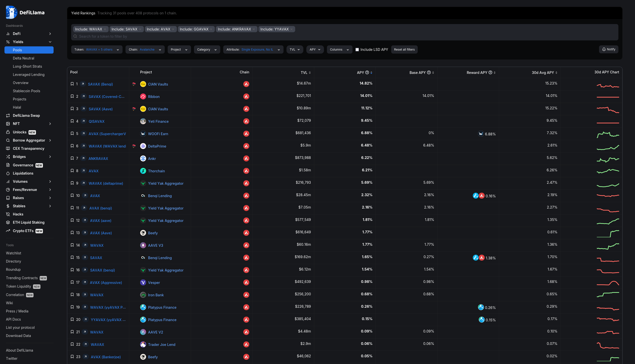This screenshot has width=635, height=364.
Task: Go to Leveraged Lending page
Action: pyautogui.click(x=29, y=74)
